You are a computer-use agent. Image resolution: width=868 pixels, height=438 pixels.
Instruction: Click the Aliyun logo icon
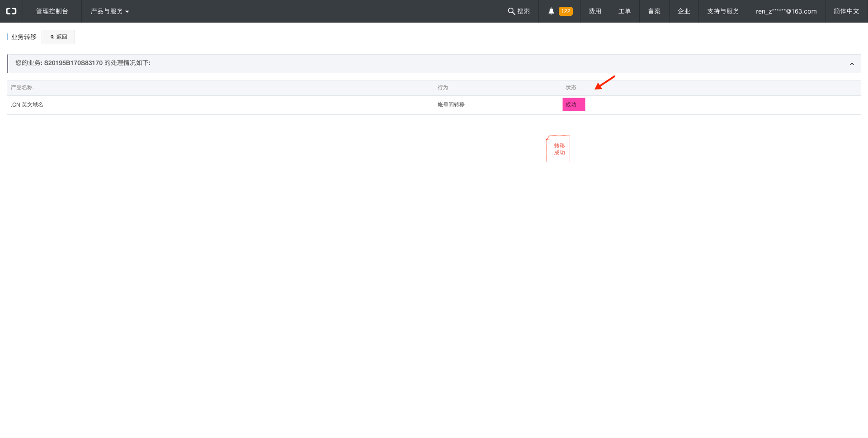11,11
